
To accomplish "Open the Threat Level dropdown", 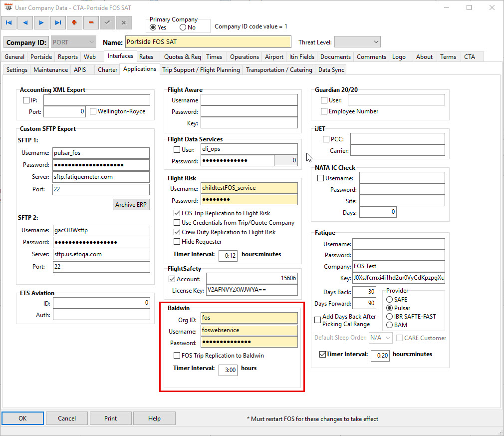I will (x=357, y=42).
